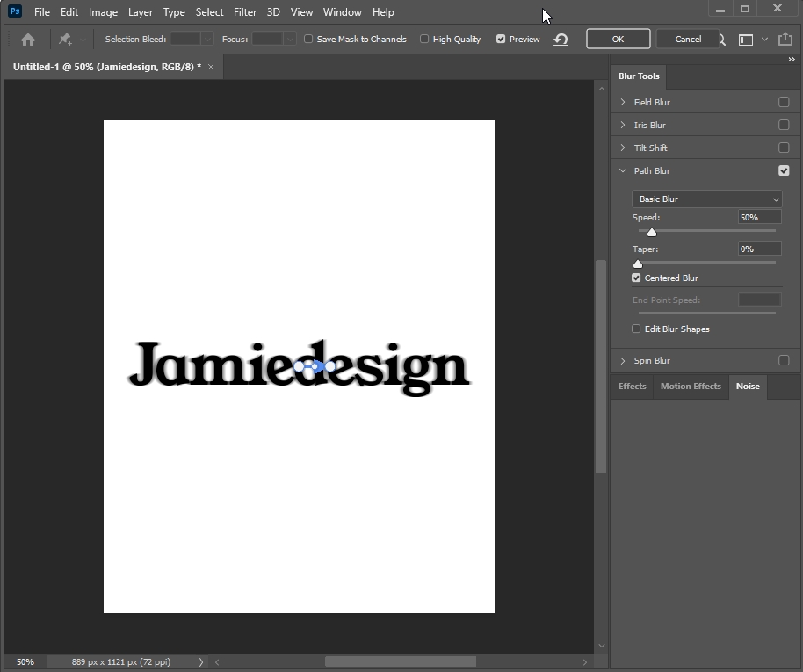
Task: Toggle the Centered Blur checkbox
Action: [x=636, y=278]
